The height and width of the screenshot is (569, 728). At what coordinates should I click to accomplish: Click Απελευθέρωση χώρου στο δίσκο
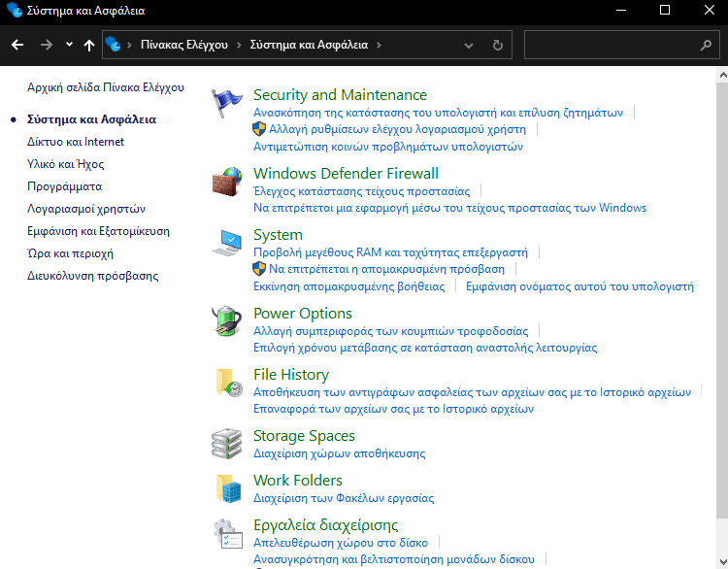pos(341,543)
